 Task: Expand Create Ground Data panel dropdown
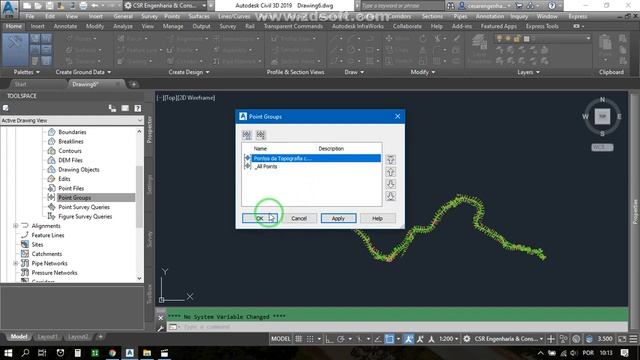pos(83,72)
